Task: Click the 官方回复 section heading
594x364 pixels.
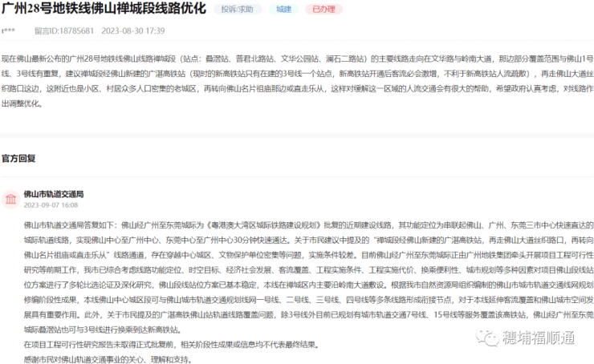Action: (x=18, y=159)
